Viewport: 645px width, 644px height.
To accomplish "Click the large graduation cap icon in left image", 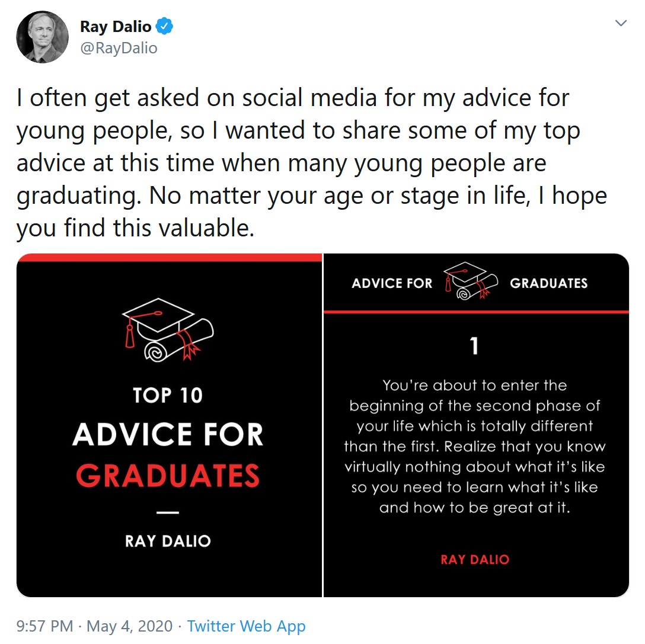I will 168,329.
